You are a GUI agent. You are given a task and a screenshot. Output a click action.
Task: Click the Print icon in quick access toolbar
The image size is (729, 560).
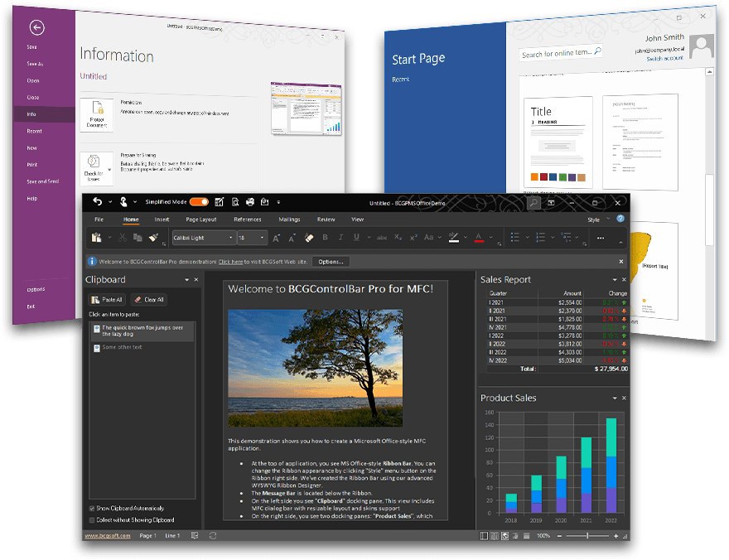coord(250,201)
